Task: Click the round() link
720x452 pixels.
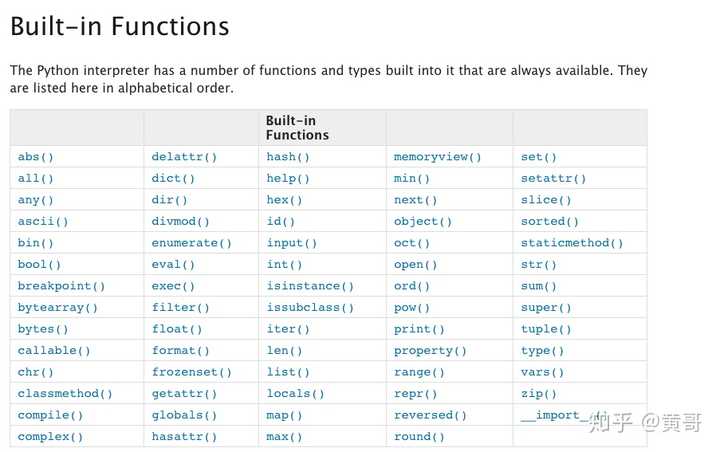Action: click(x=419, y=437)
